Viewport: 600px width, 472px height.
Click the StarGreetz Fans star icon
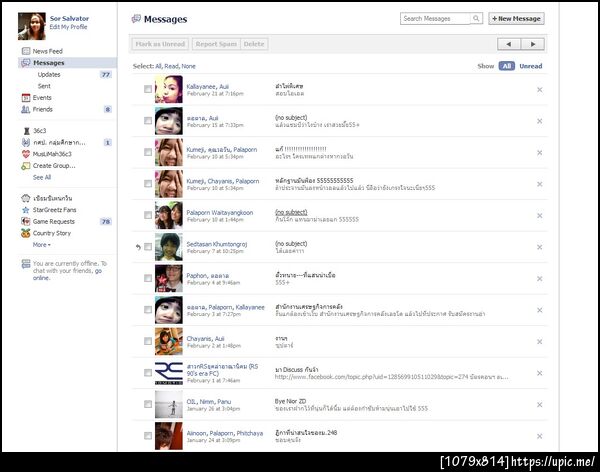click(x=26, y=210)
